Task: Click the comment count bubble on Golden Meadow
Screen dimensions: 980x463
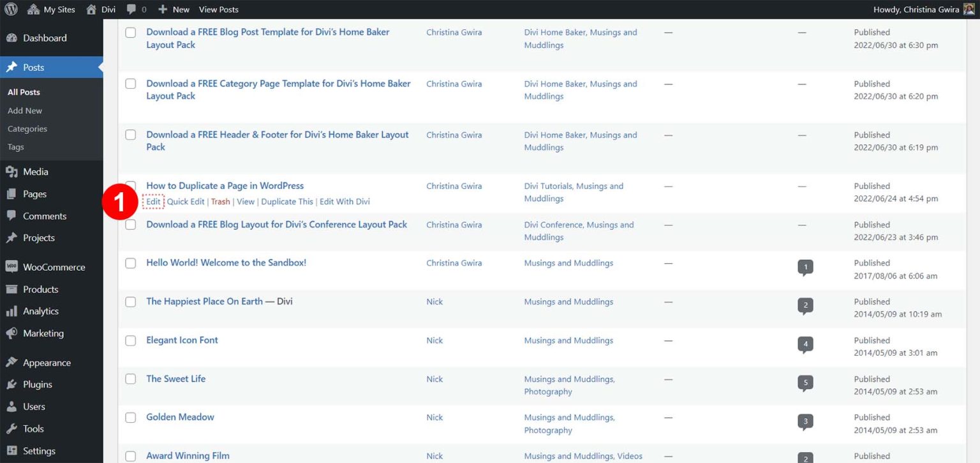Action: pos(805,421)
